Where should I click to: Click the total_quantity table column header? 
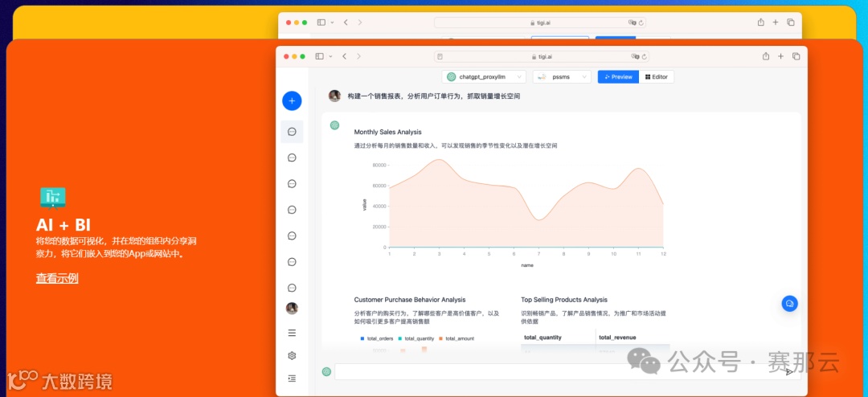click(x=543, y=338)
